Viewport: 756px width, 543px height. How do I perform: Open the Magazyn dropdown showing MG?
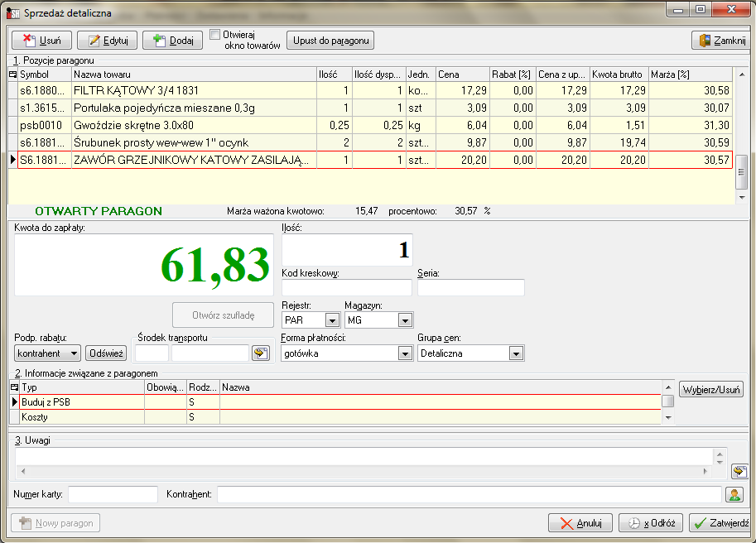tap(405, 320)
